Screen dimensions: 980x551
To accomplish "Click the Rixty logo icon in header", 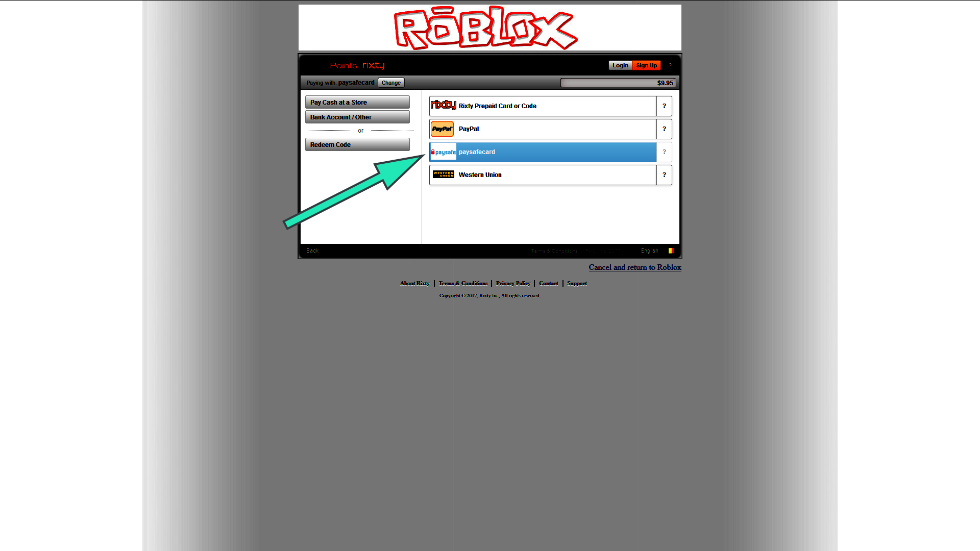I will (x=373, y=65).
